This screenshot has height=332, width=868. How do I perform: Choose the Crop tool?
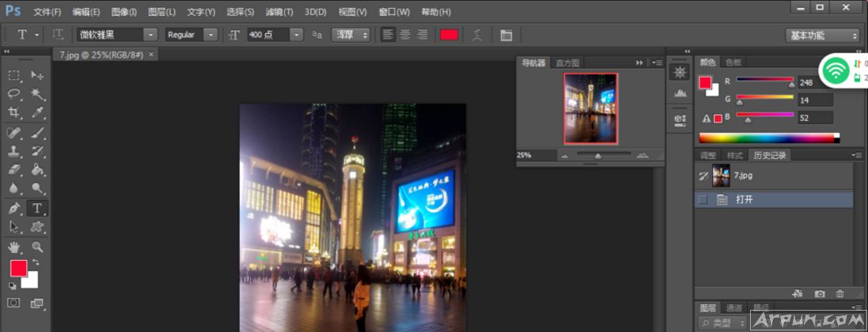(x=14, y=113)
